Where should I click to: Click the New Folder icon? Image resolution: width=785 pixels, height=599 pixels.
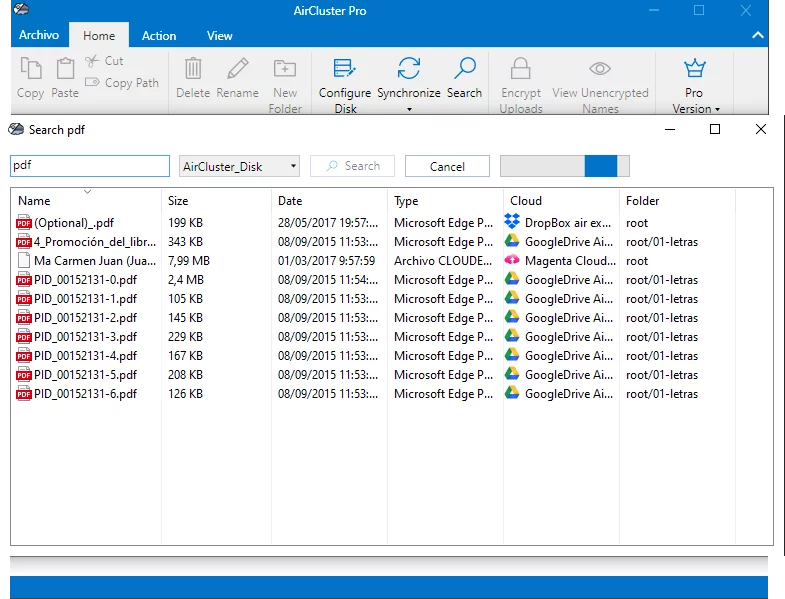click(285, 69)
